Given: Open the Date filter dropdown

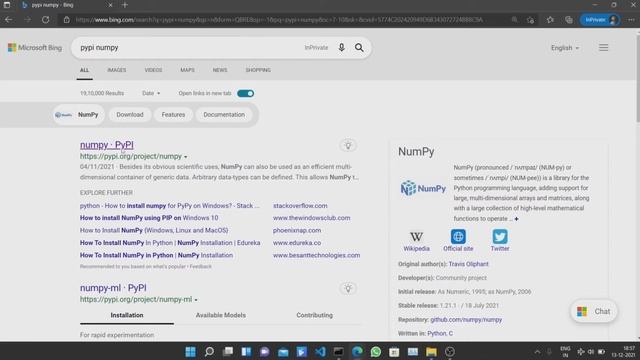Looking at the screenshot, I should [x=151, y=93].
